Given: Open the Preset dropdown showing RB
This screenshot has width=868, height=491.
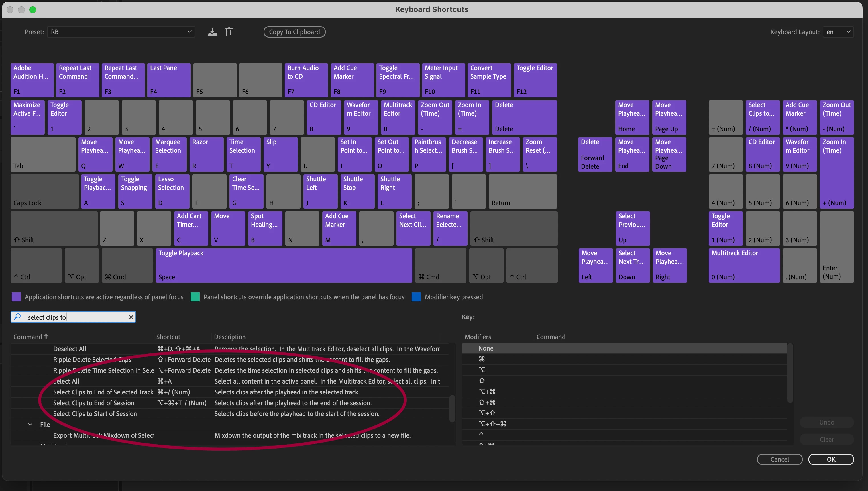Looking at the screenshot, I should [x=121, y=32].
